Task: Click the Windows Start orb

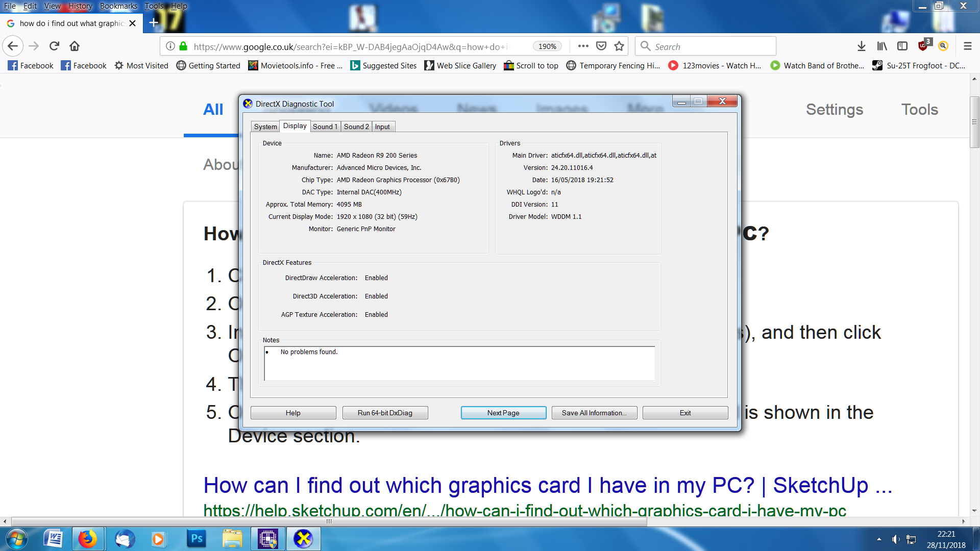Action: point(16,539)
